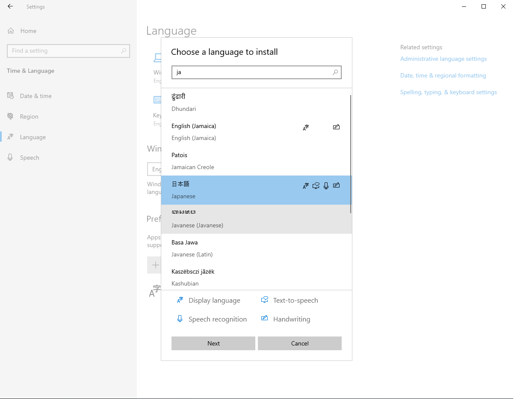Open Speech settings
The height and width of the screenshot is (399, 532).
[68, 158]
